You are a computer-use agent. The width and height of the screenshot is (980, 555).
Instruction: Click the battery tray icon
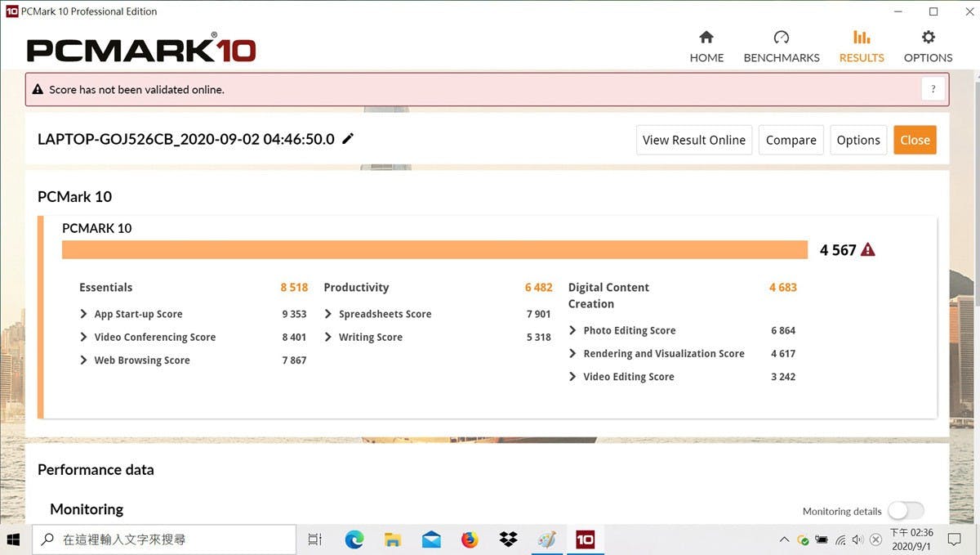click(822, 540)
